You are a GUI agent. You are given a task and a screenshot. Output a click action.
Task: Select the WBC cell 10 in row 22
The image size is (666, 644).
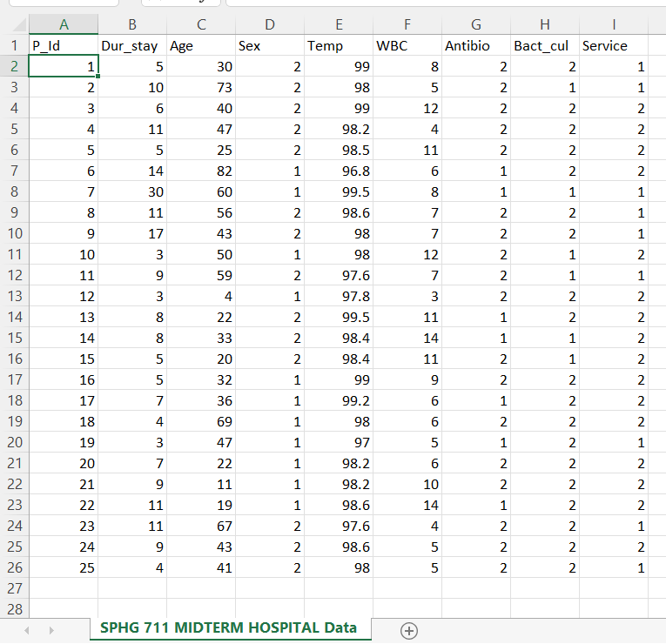[407, 484]
